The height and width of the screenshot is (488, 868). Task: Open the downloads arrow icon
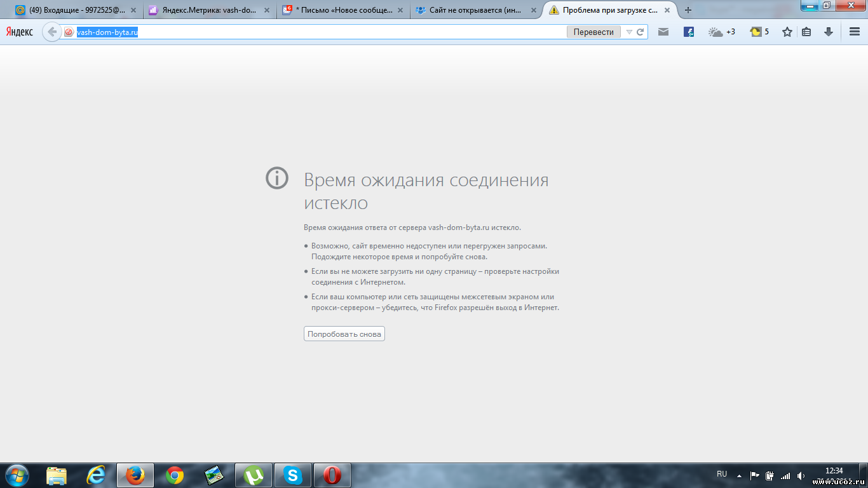coord(829,32)
